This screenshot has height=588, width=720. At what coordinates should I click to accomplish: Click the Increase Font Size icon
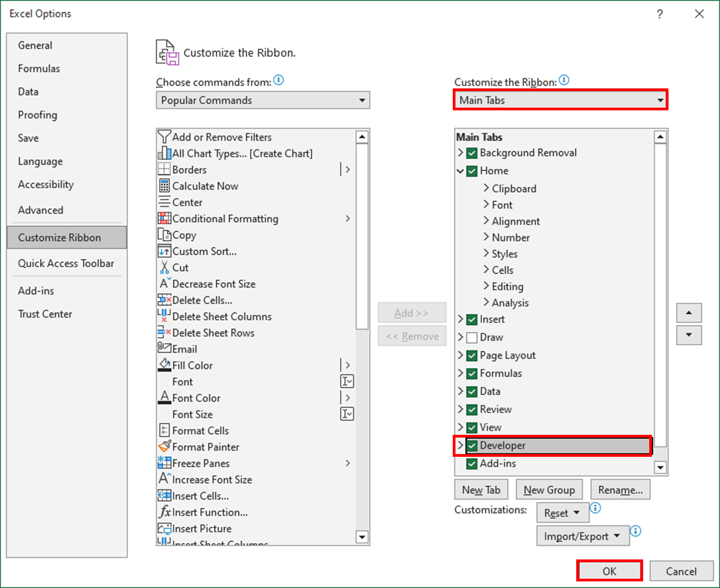point(164,479)
